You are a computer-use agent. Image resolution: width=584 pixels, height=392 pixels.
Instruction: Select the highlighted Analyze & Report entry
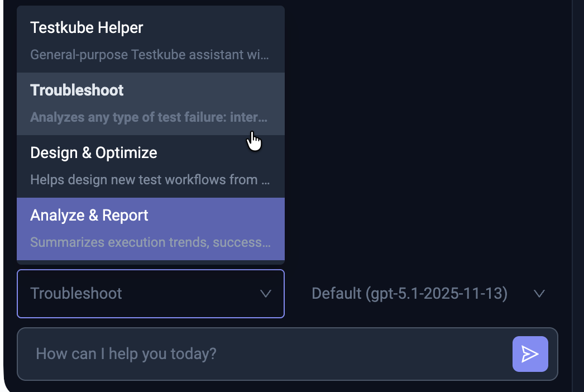151,229
